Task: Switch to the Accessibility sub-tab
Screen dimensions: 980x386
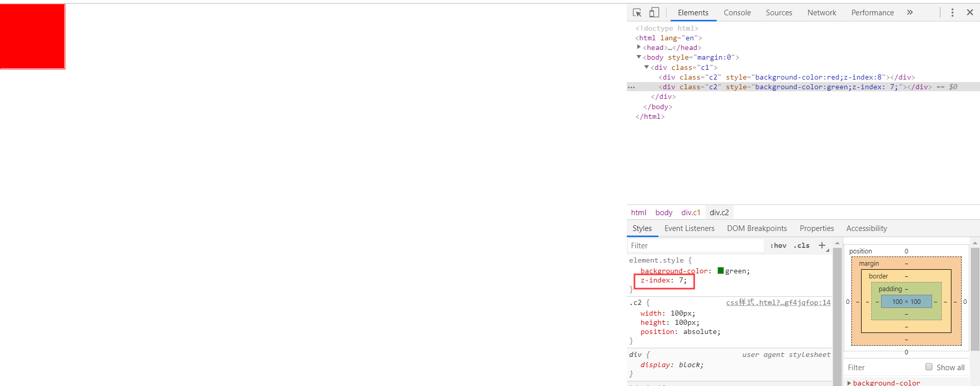Action: click(x=866, y=228)
